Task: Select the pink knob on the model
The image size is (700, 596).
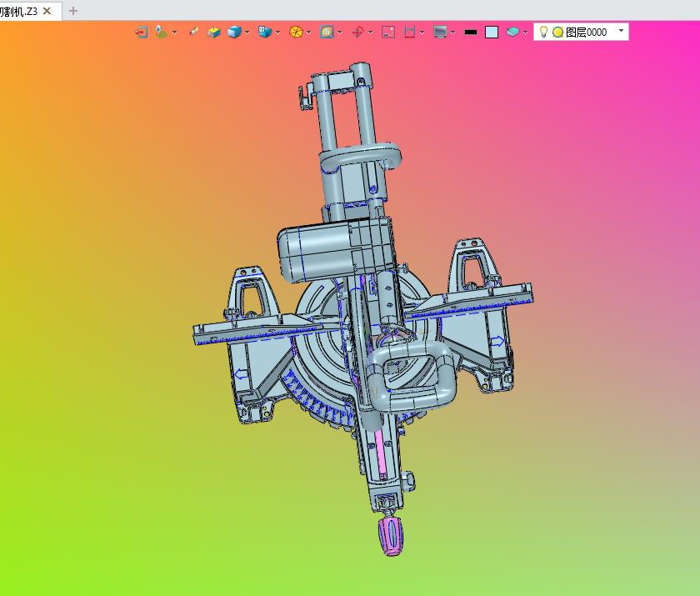Action: pyautogui.click(x=392, y=536)
